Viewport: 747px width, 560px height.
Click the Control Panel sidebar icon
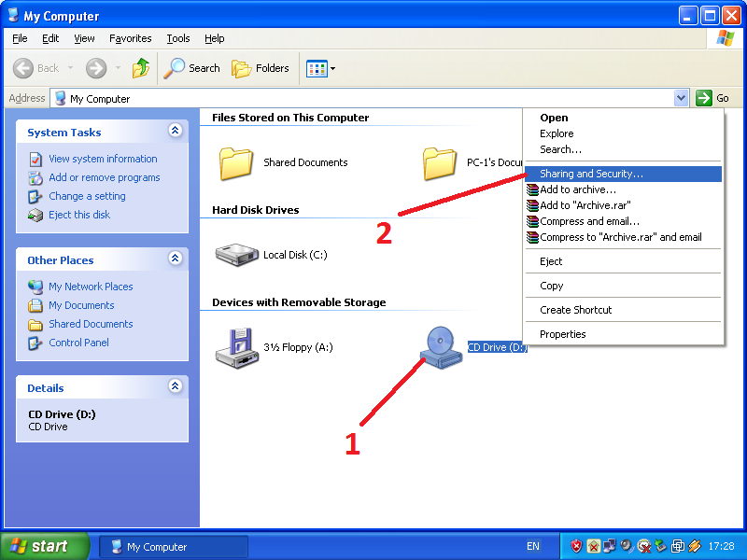35,343
